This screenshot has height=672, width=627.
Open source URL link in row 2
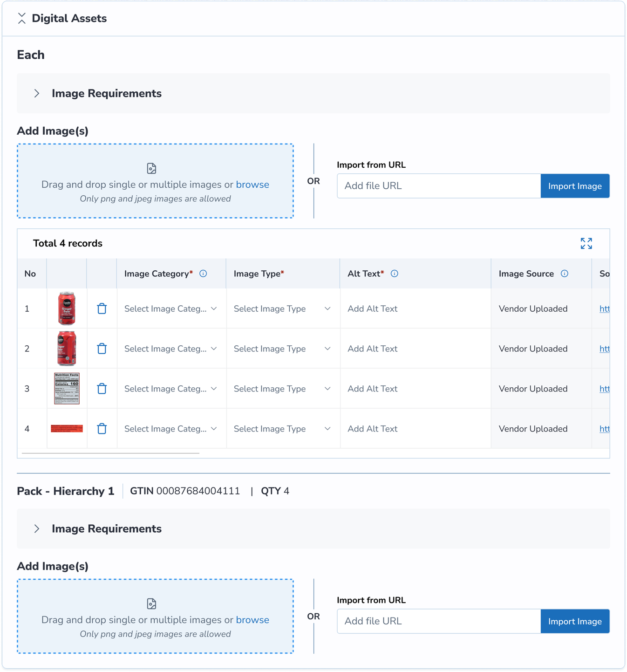point(605,349)
